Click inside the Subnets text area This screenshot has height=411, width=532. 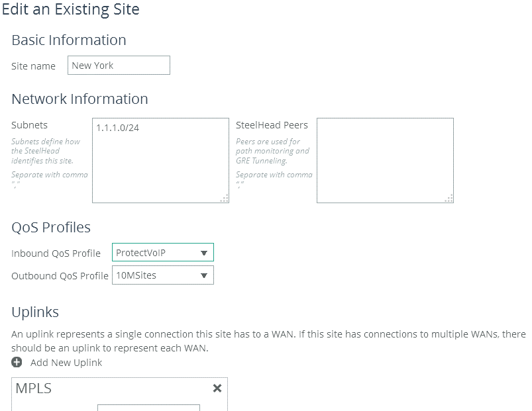click(x=160, y=160)
